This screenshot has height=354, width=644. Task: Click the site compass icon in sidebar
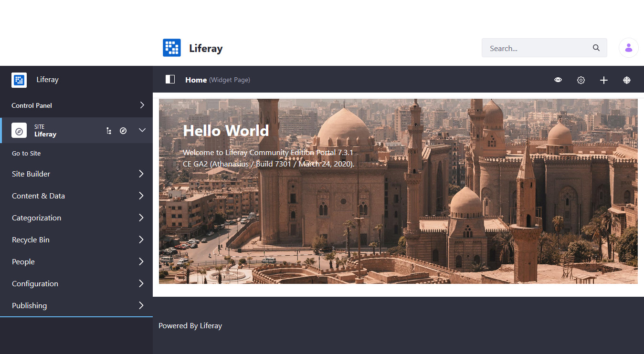click(x=19, y=131)
